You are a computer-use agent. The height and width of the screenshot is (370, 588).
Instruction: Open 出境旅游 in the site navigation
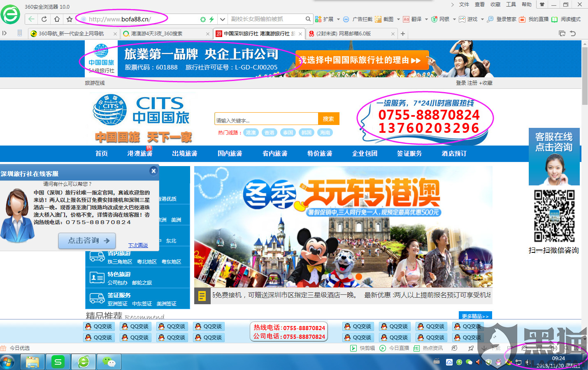click(x=185, y=153)
